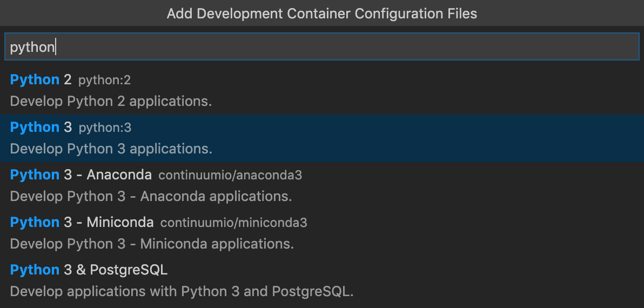The image size is (644, 308).
Task: Click "Develop Python 3 applications." description
Action: [x=111, y=149]
